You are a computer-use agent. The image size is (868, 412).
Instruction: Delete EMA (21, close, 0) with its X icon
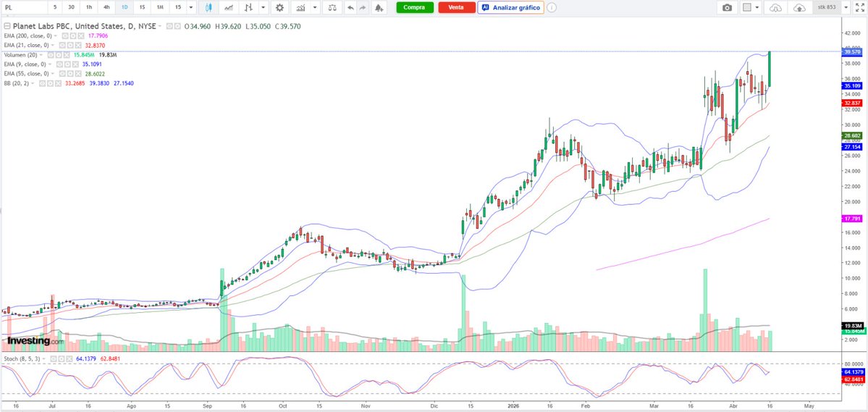(x=78, y=46)
